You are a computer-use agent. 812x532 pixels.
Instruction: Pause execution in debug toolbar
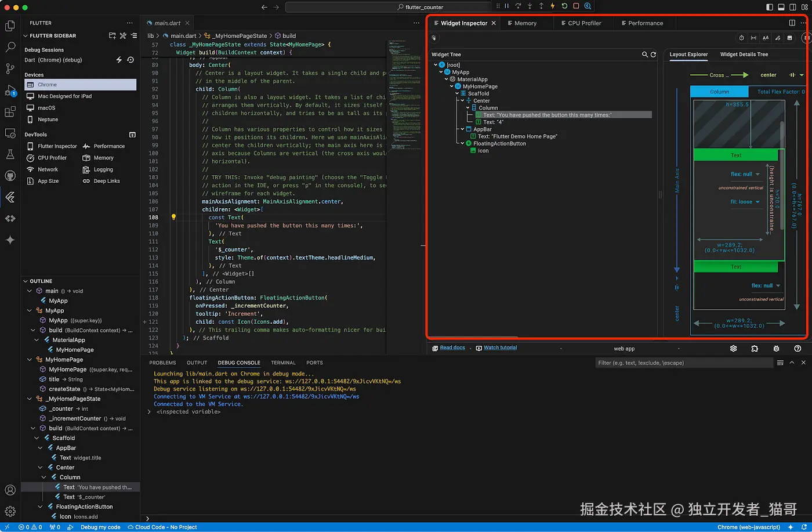(x=506, y=6)
